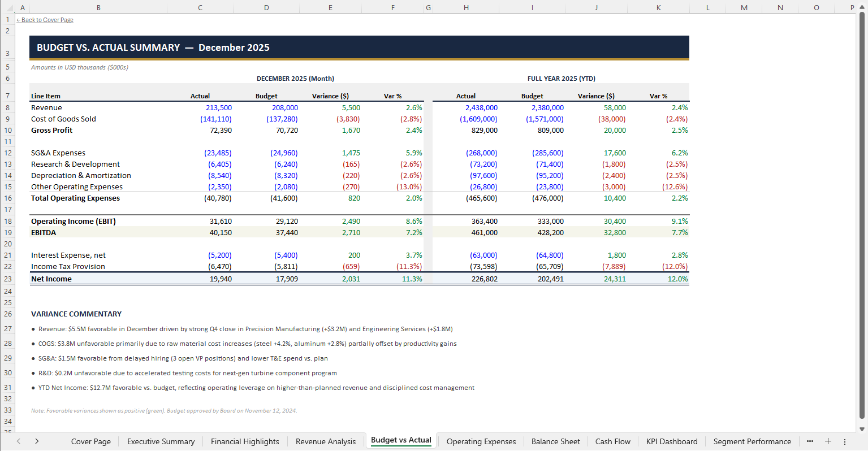Switch to the Cash Flow tab
Viewport: 868px width, 451px height.
click(x=612, y=441)
